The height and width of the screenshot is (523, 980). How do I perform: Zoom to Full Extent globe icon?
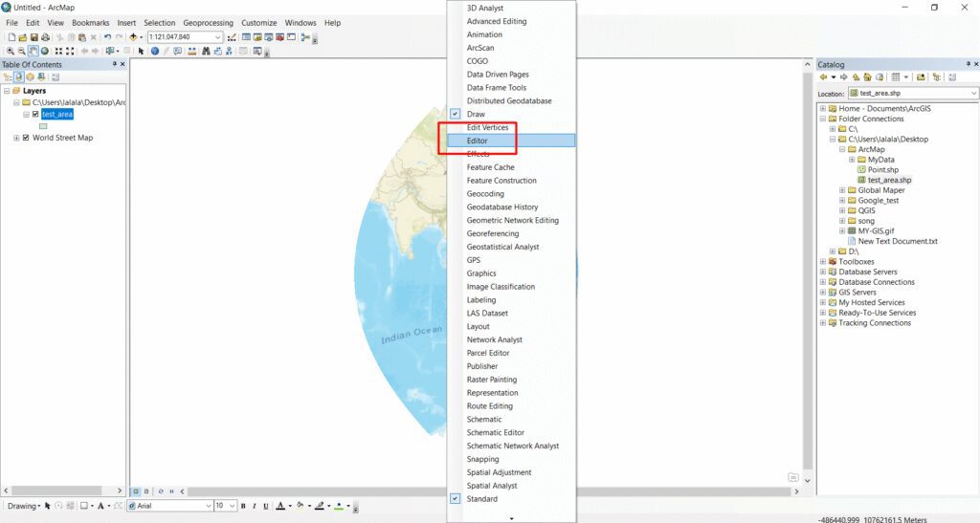(44, 52)
